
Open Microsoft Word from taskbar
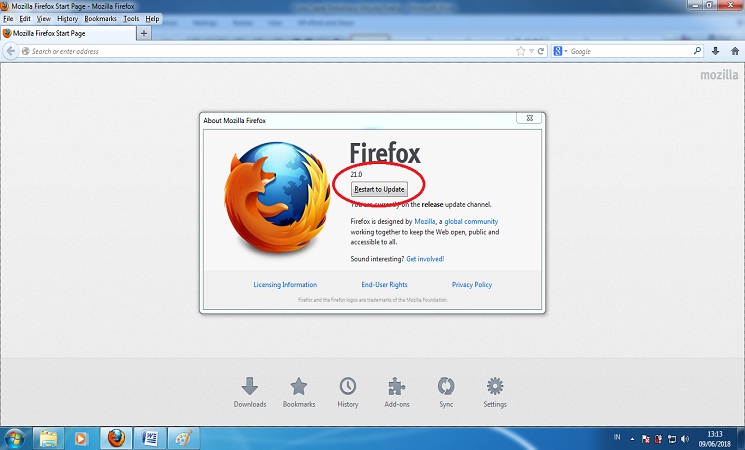click(150, 438)
